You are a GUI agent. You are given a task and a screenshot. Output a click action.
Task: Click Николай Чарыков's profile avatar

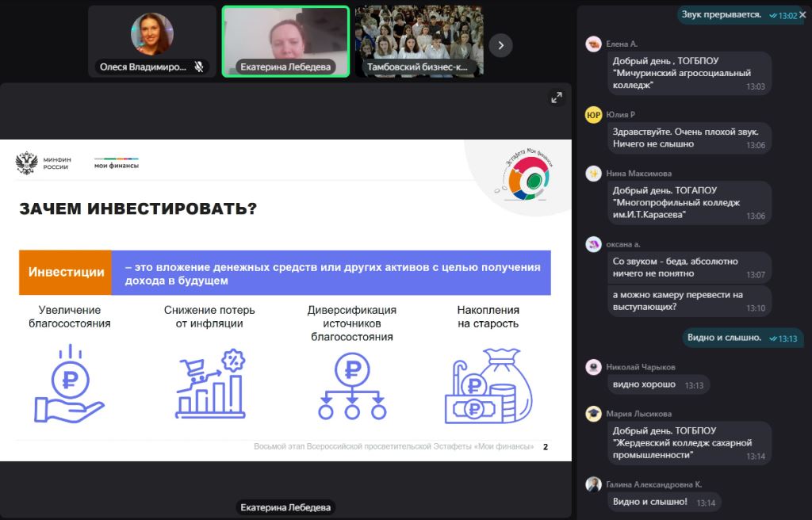click(593, 367)
